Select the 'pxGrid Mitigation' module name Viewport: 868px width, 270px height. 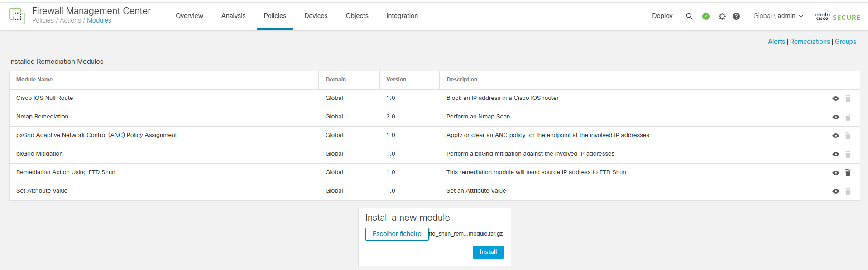(x=39, y=154)
